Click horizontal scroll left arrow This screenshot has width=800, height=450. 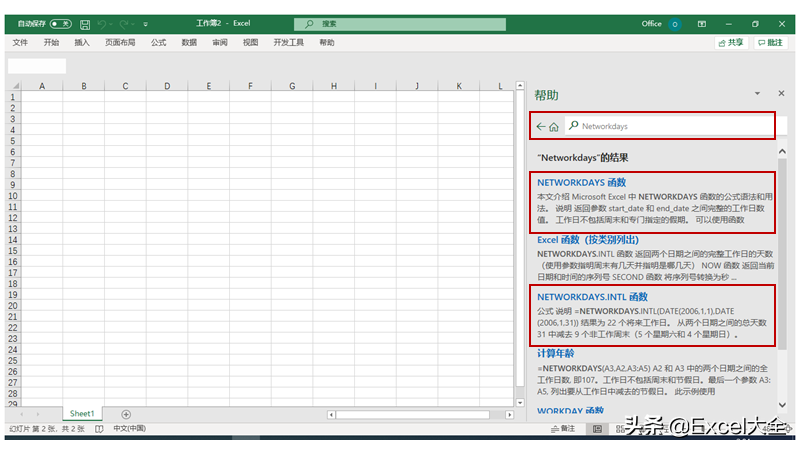click(331, 415)
